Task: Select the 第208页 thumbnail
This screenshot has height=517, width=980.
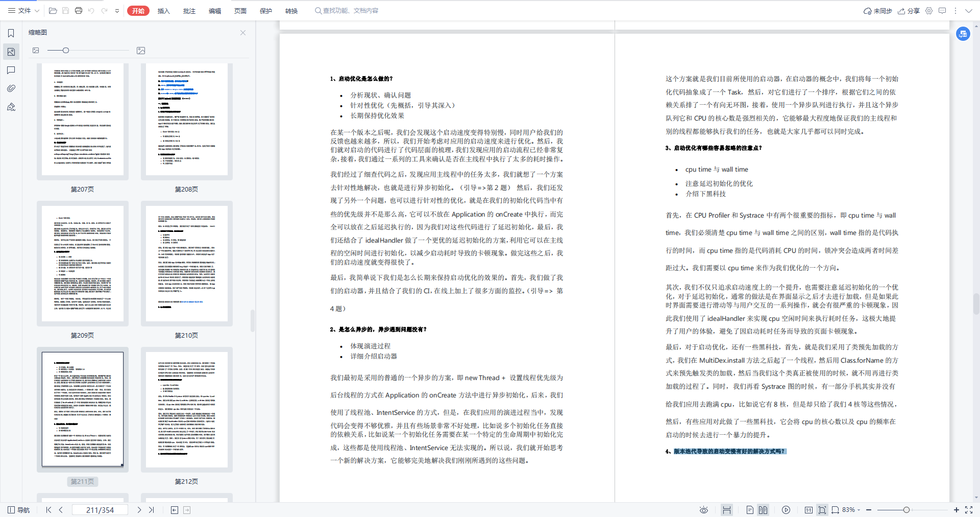Action: [x=187, y=122]
